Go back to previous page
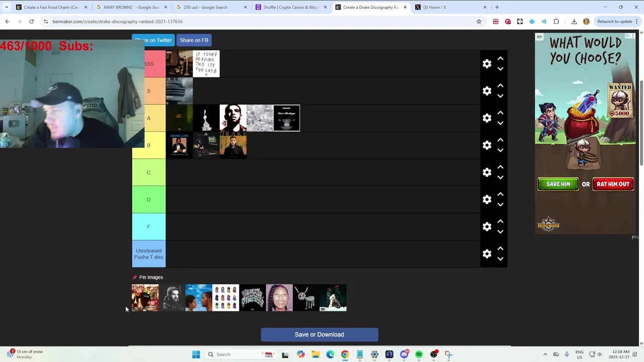Image resolution: width=644 pixels, height=362 pixels. (x=7, y=22)
